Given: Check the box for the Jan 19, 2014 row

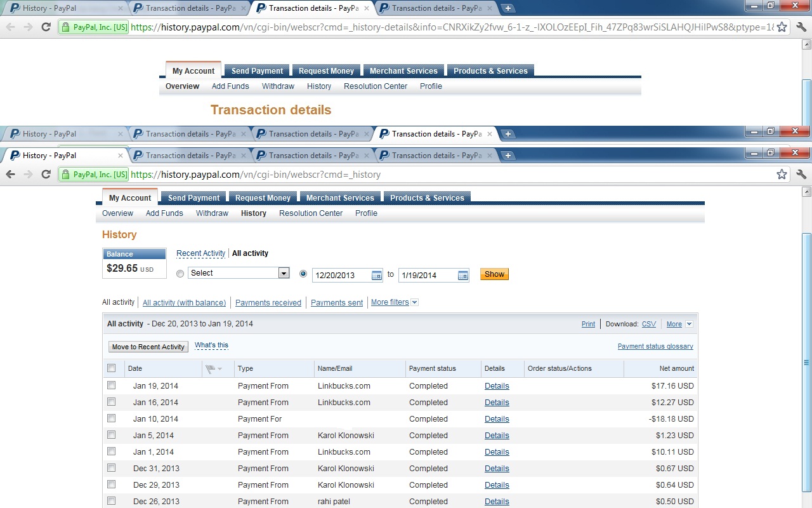Looking at the screenshot, I should coord(112,385).
